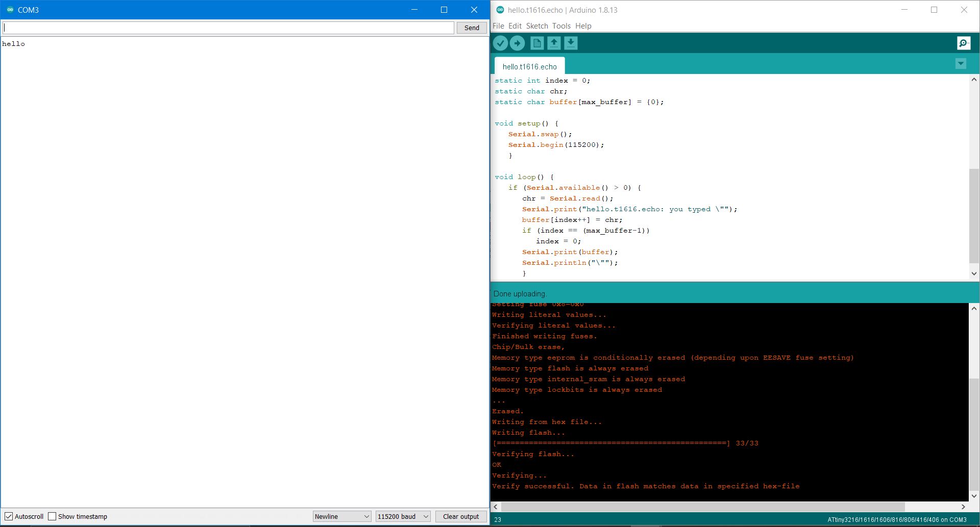Screen dimensions: 980x527
Task: Click the editor scroll-down arrow
Action: click(x=974, y=273)
